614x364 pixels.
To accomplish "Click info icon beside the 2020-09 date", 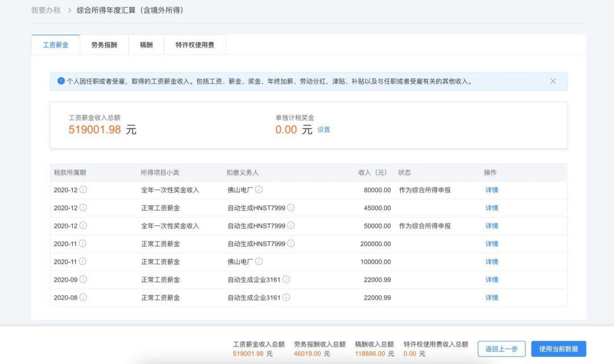I will pyautogui.click(x=83, y=279).
